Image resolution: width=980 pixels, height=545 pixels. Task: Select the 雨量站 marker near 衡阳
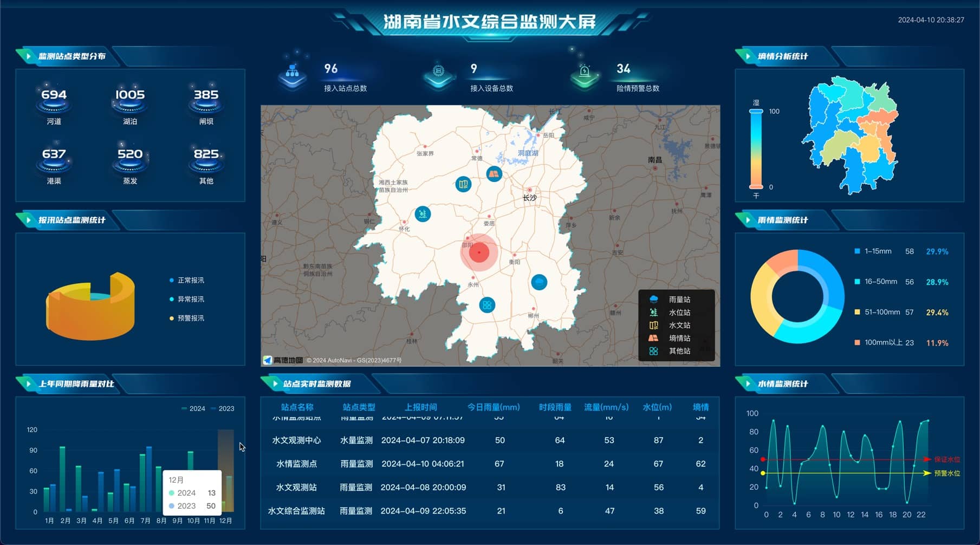539,282
